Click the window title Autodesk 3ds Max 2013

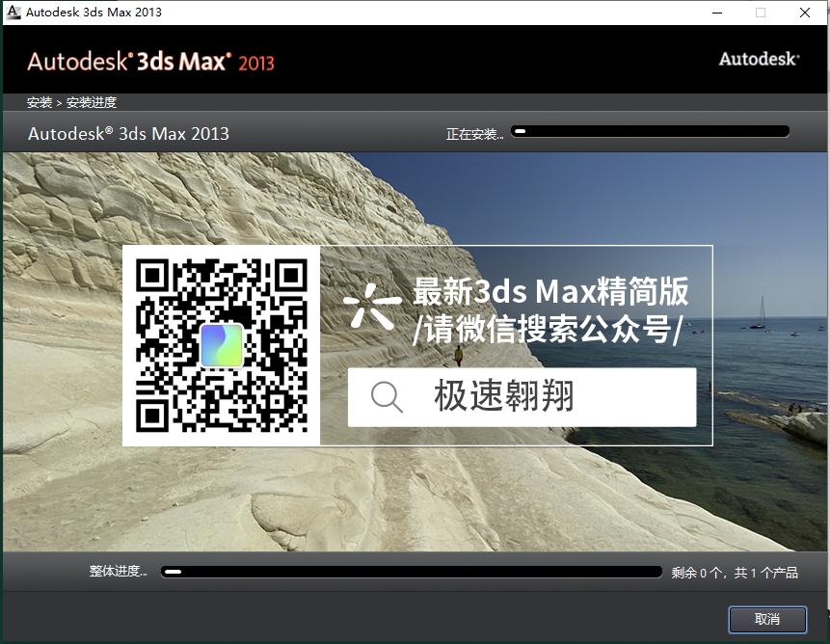(x=94, y=13)
